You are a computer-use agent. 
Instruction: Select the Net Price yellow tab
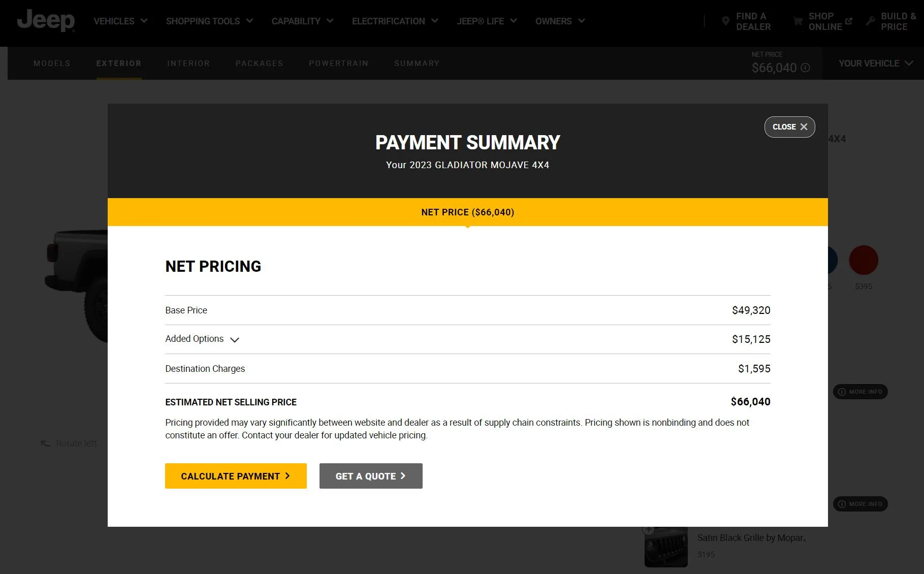coord(468,212)
